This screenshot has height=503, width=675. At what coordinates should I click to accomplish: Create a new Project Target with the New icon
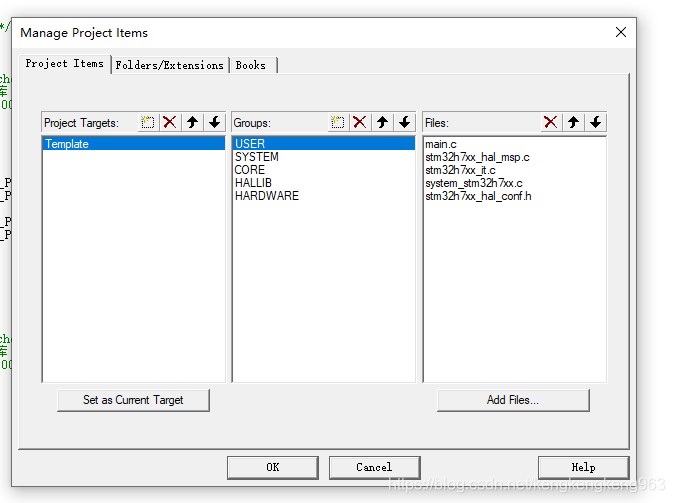click(x=148, y=122)
